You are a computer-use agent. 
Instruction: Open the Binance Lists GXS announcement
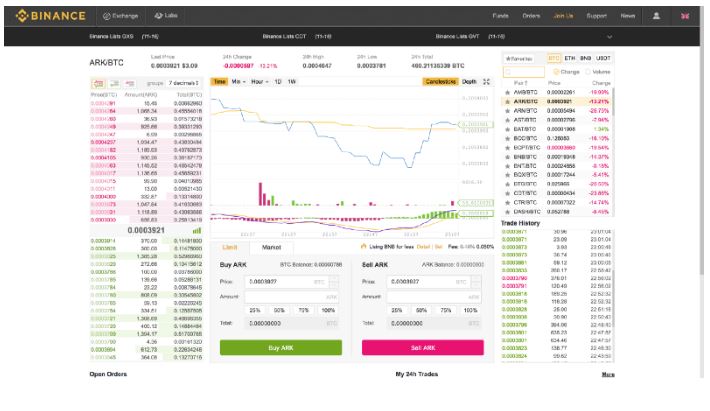pos(124,36)
